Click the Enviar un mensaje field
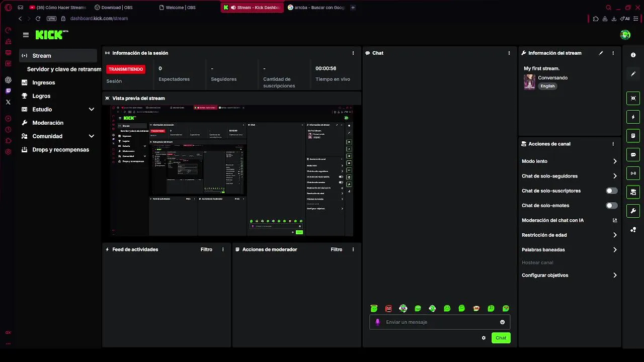The height and width of the screenshot is (362, 644). click(440, 322)
